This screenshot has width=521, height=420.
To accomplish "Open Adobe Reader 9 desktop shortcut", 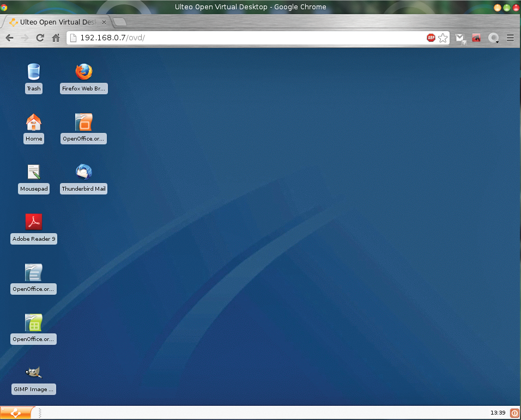I will point(34,222).
